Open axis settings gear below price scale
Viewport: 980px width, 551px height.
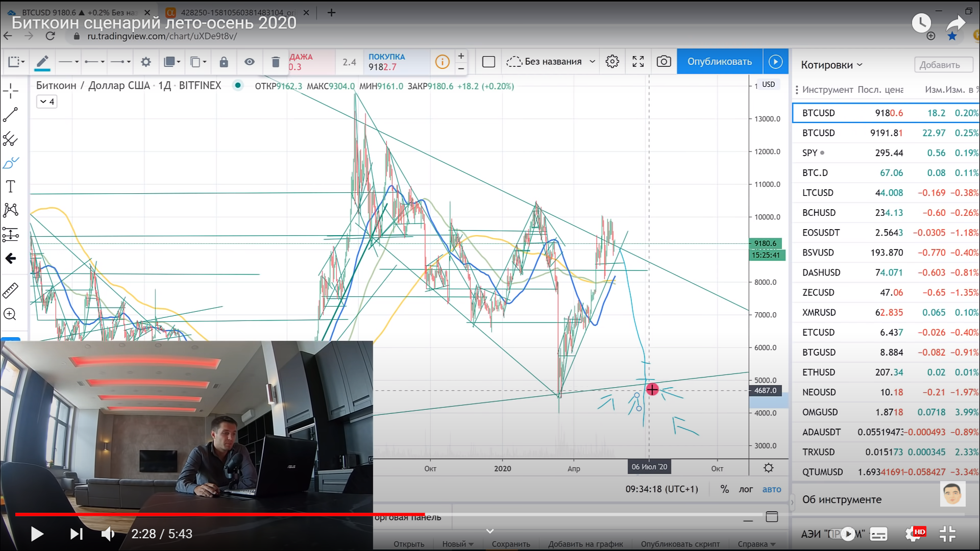click(768, 468)
